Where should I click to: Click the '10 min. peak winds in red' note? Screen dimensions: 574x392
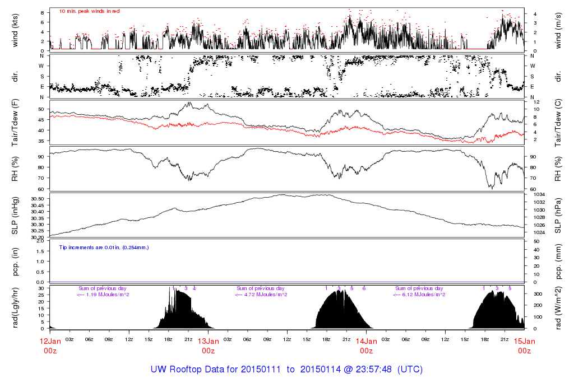click(x=89, y=11)
